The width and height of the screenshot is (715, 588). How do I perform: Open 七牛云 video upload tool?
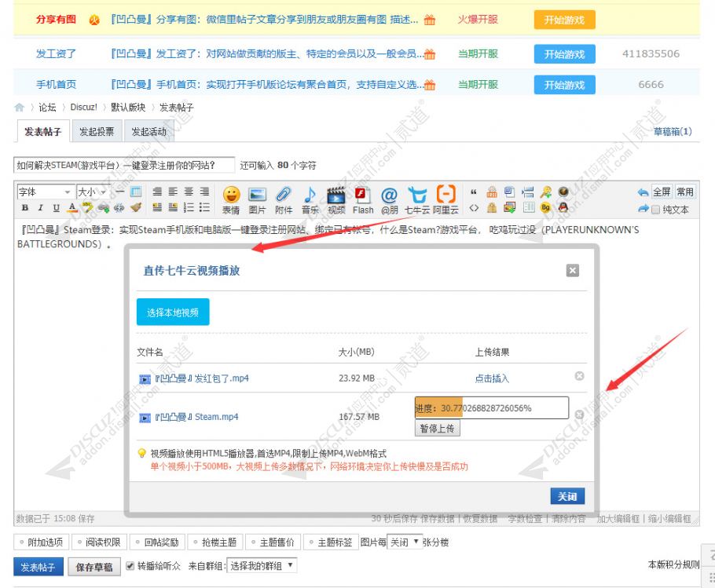(417, 200)
